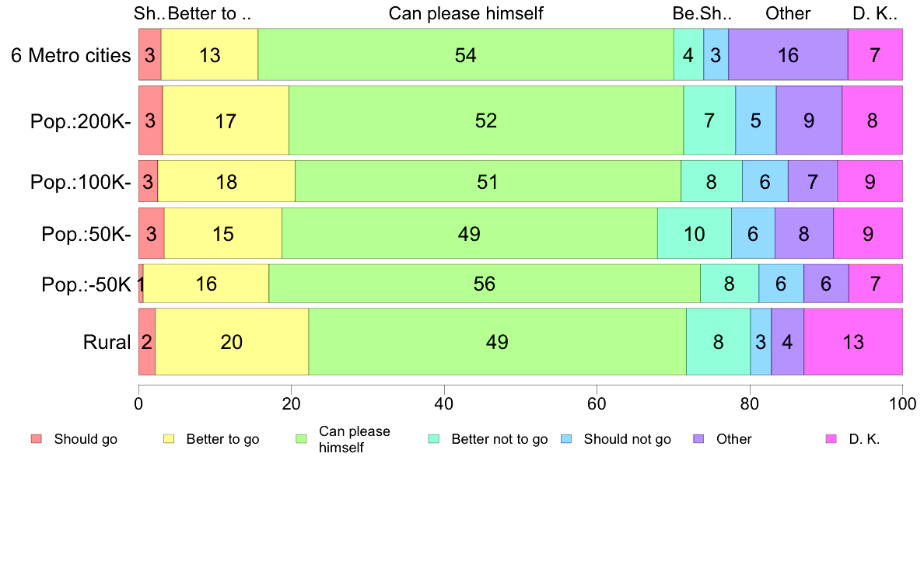
Task: Select the 6 Metro cities purple segment 16
Action: (788, 54)
